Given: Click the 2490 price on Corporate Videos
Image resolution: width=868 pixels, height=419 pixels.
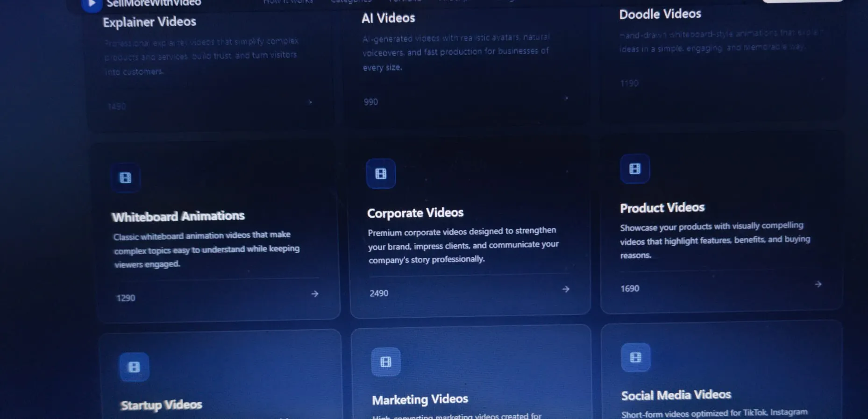Looking at the screenshot, I should point(379,293).
